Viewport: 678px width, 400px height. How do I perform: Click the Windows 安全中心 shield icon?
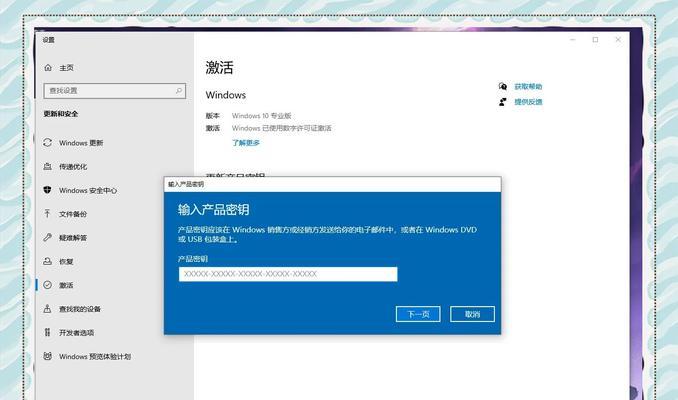coord(48,190)
